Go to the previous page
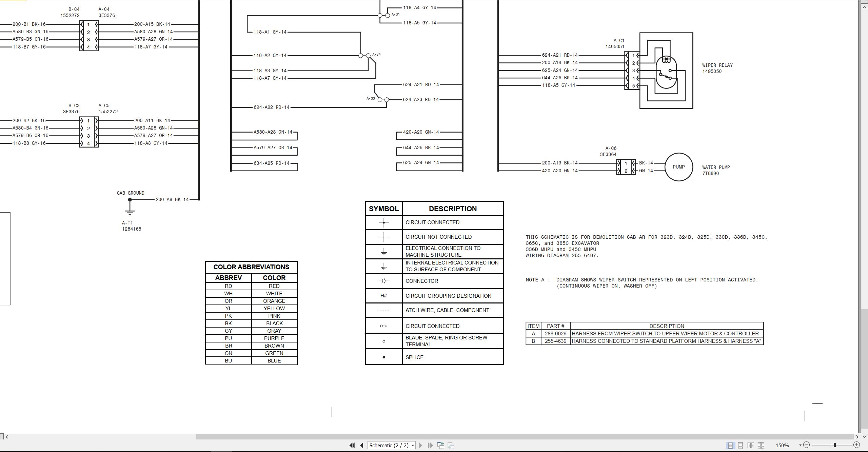868x452 pixels. pos(362,445)
